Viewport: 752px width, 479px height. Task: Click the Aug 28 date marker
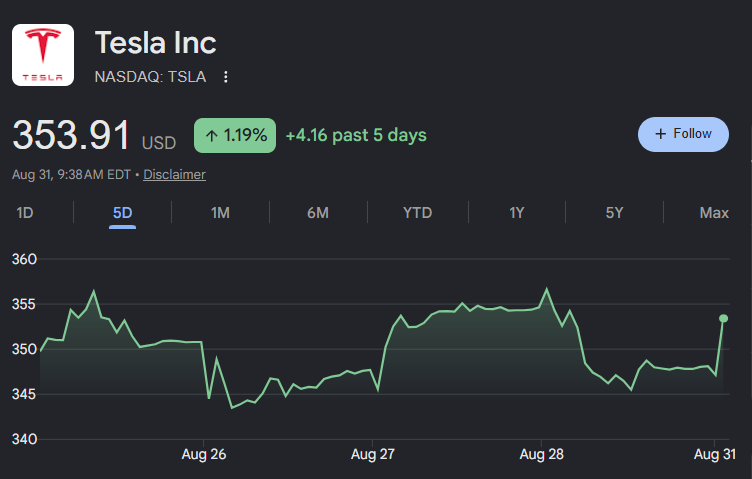541,454
